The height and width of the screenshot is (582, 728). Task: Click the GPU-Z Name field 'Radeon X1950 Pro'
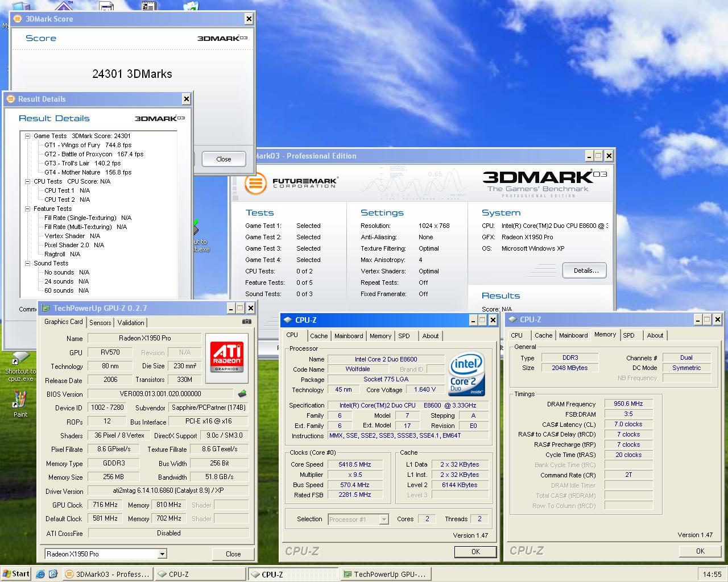pos(144,338)
